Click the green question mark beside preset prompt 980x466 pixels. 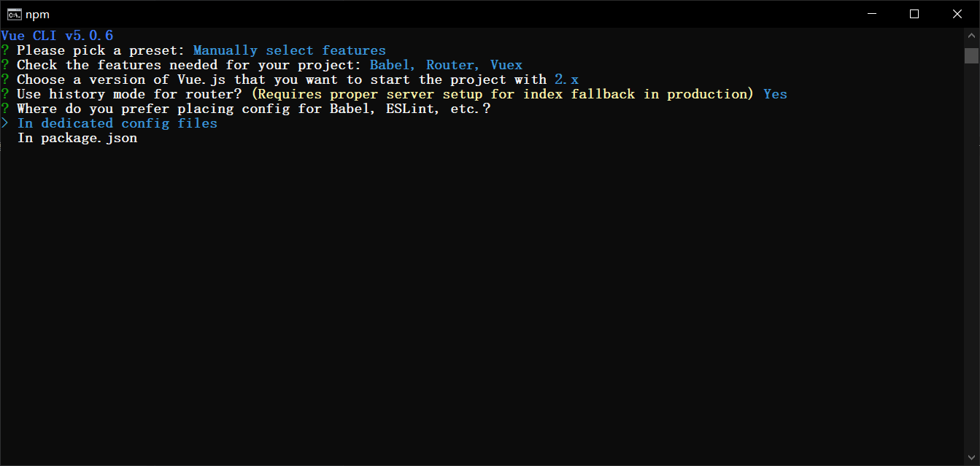5,50
